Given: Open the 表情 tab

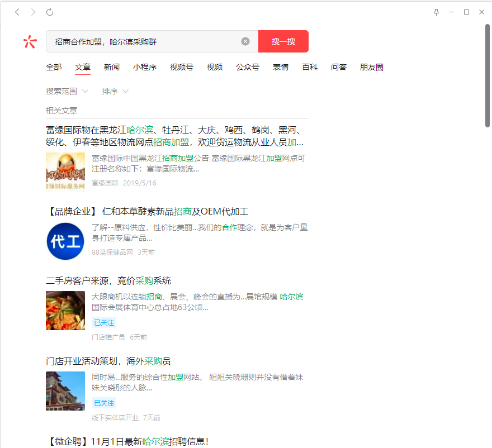Looking at the screenshot, I should pyautogui.click(x=281, y=67).
